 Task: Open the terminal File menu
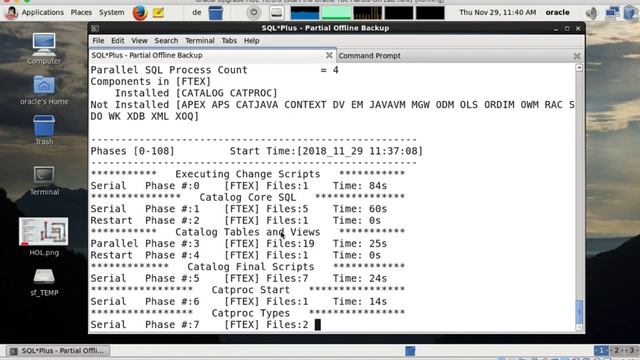click(98, 40)
